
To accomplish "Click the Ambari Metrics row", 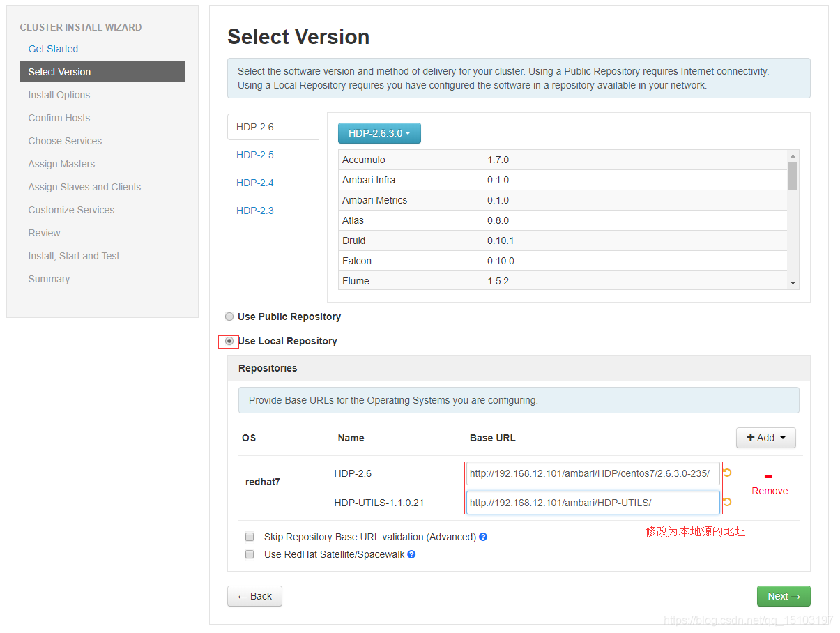I will pyautogui.click(x=563, y=200).
